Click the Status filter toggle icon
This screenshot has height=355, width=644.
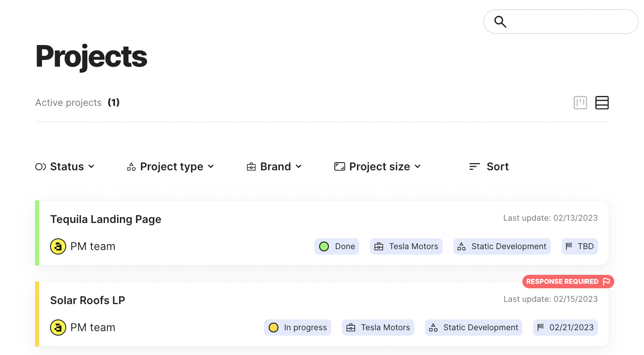41,167
